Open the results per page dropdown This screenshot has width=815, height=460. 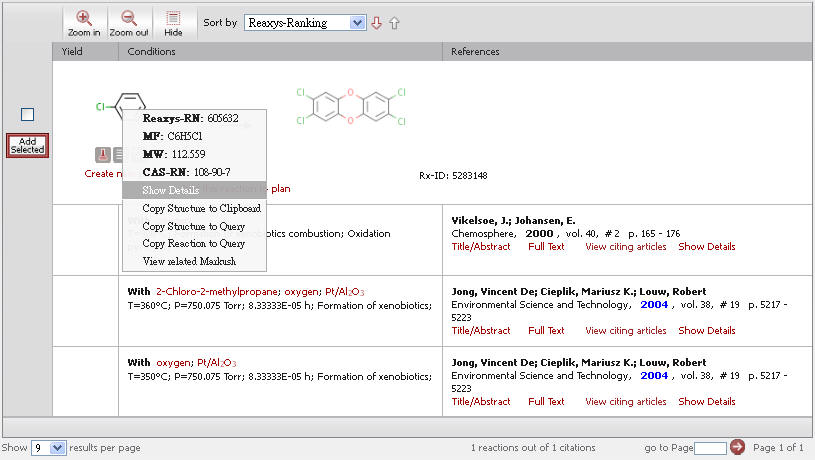pos(48,448)
